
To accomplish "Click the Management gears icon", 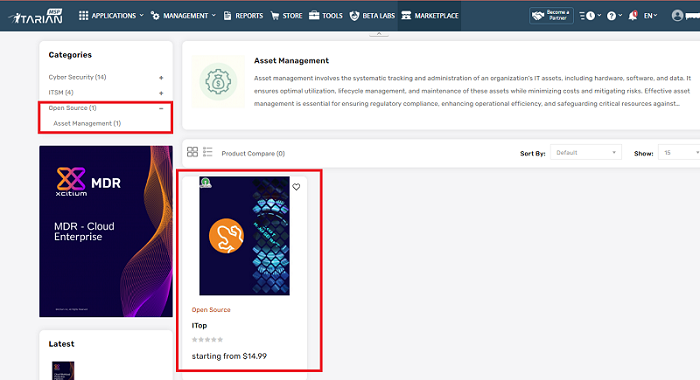I will (155, 16).
